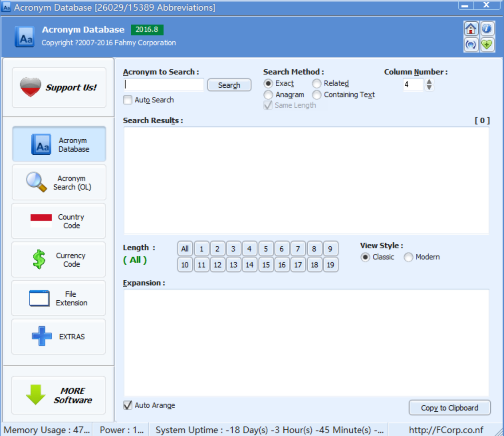This screenshot has width=504, height=436.
Task: Switch to Acronym Search (OL)
Action: [59, 182]
